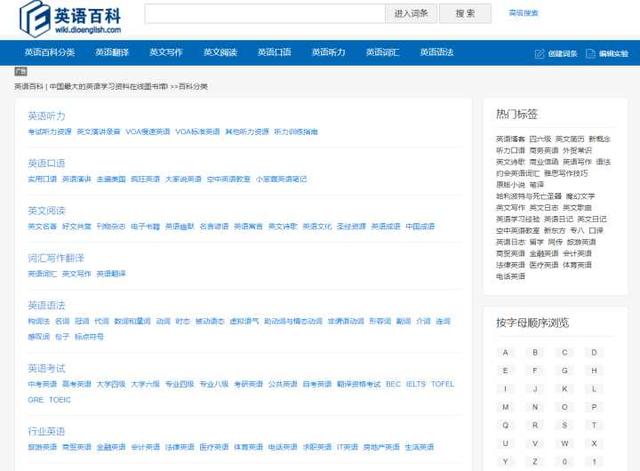Open 英语口语 in the blue navigation bar
Viewport: 640px width, 471px height.
pos(274,52)
